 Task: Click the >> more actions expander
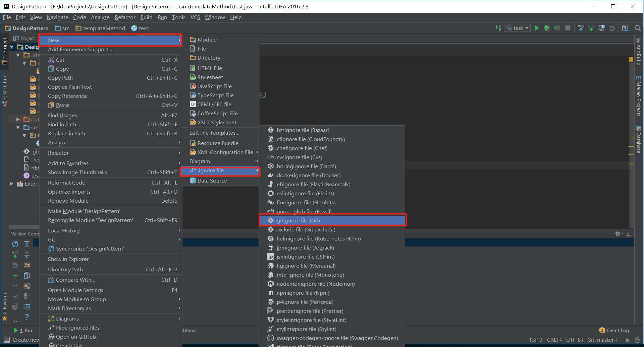point(15,322)
